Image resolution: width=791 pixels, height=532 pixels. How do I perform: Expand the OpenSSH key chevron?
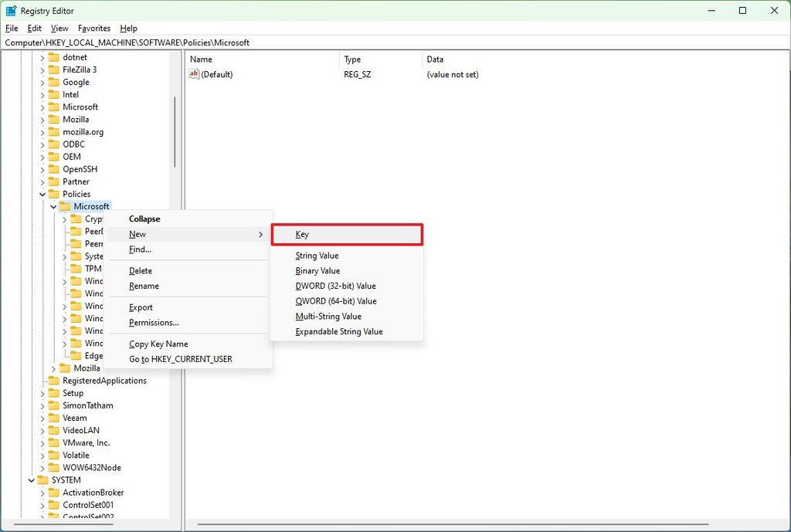[42, 169]
